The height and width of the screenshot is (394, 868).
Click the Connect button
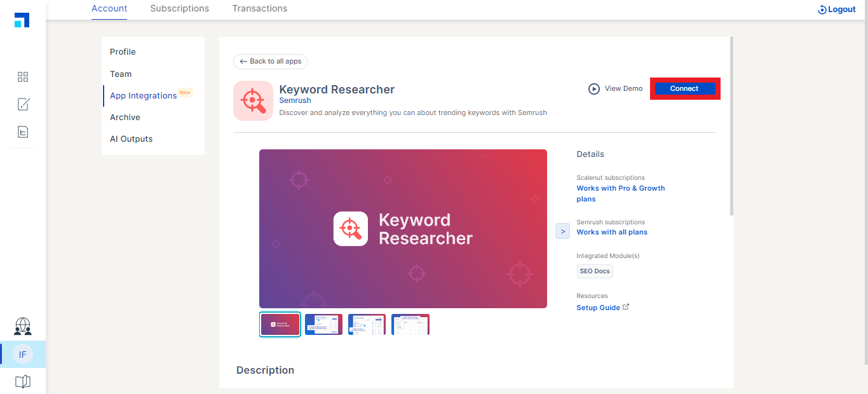tap(684, 89)
